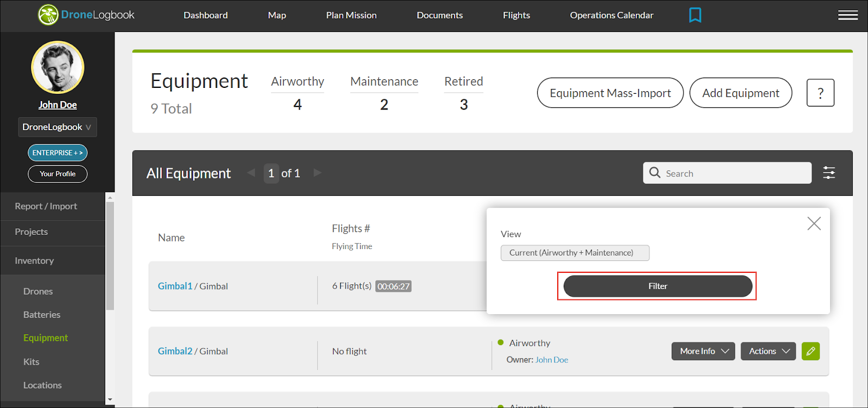Click the '6 Flight(s)' text for Gimbal1
The width and height of the screenshot is (868, 408).
click(x=352, y=286)
